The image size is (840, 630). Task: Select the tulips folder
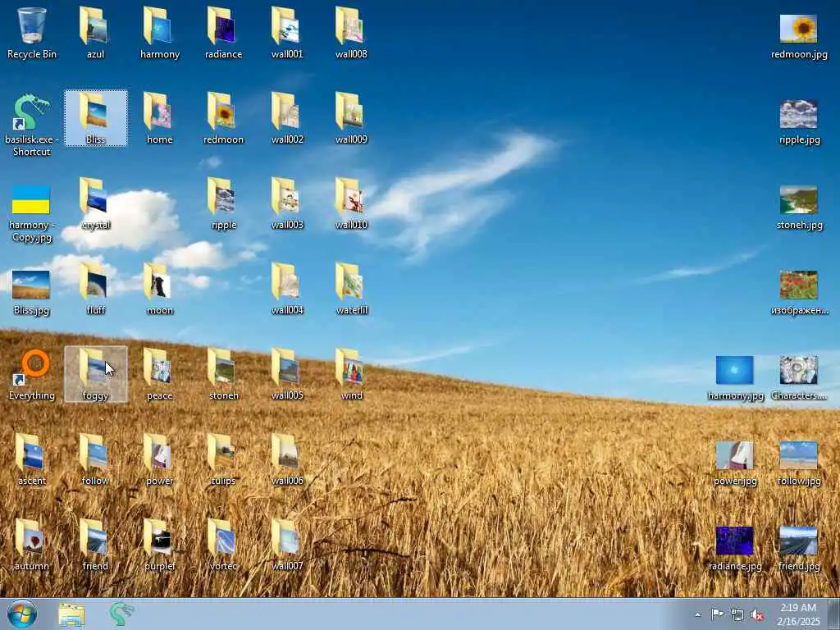223,459
